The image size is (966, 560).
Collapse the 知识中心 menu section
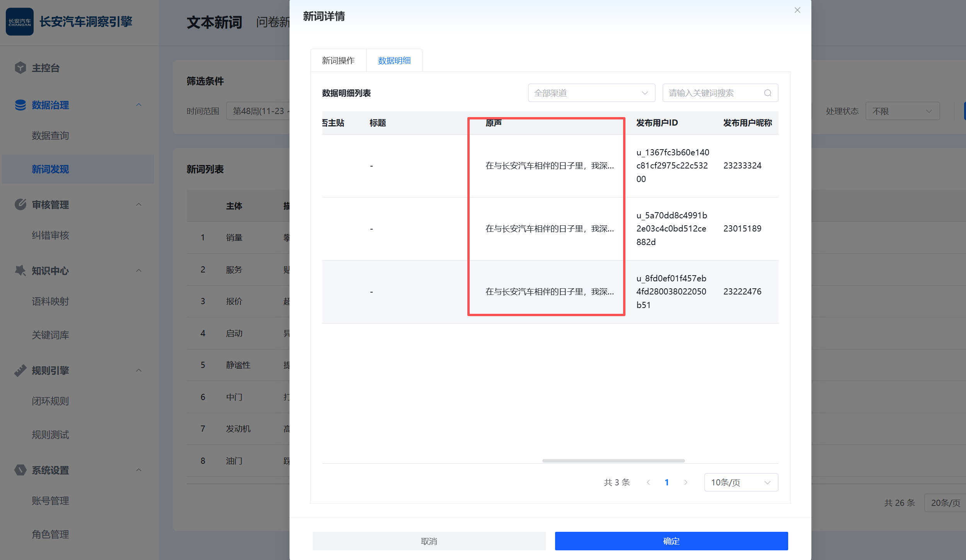click(139, 271)
